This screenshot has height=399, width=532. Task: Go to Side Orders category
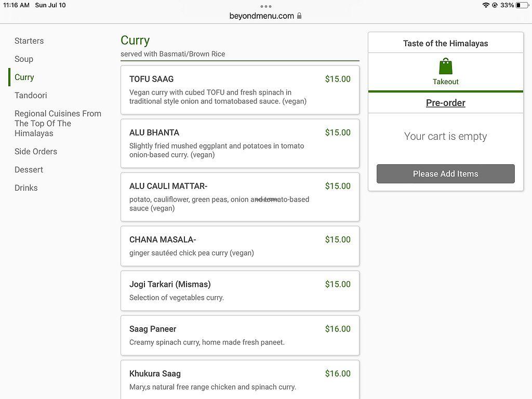[x=36, y=152]
